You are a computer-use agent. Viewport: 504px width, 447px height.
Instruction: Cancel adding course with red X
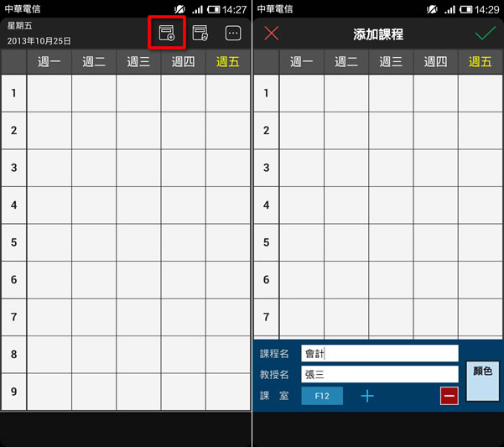pos(271,34)
